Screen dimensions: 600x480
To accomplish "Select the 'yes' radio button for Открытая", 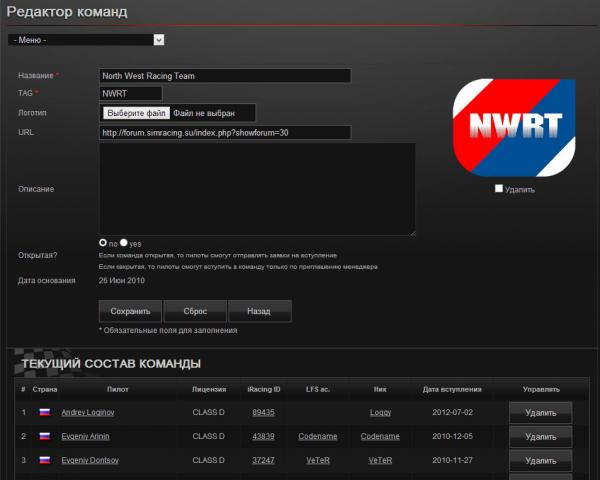I will tap(124, 242).
